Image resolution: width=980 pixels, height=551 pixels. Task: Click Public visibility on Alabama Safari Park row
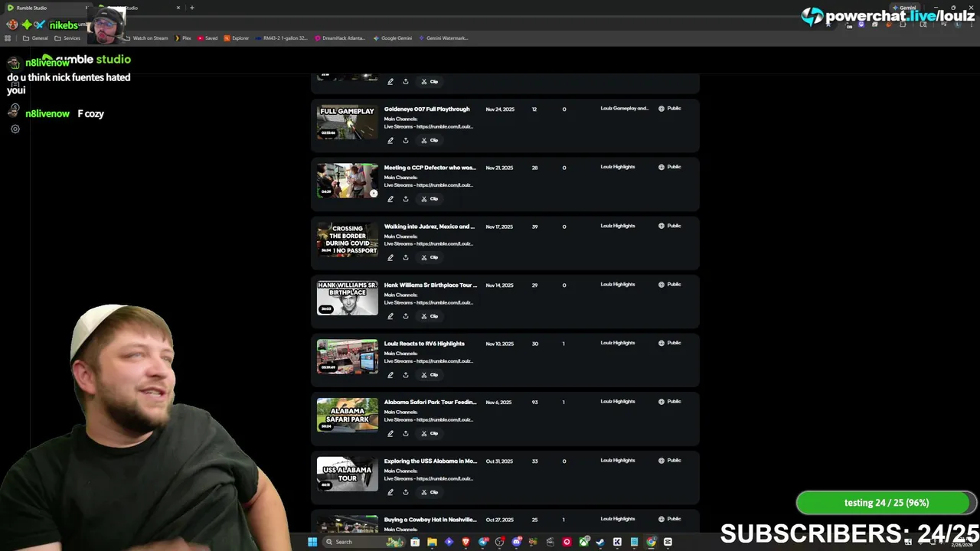669,402
